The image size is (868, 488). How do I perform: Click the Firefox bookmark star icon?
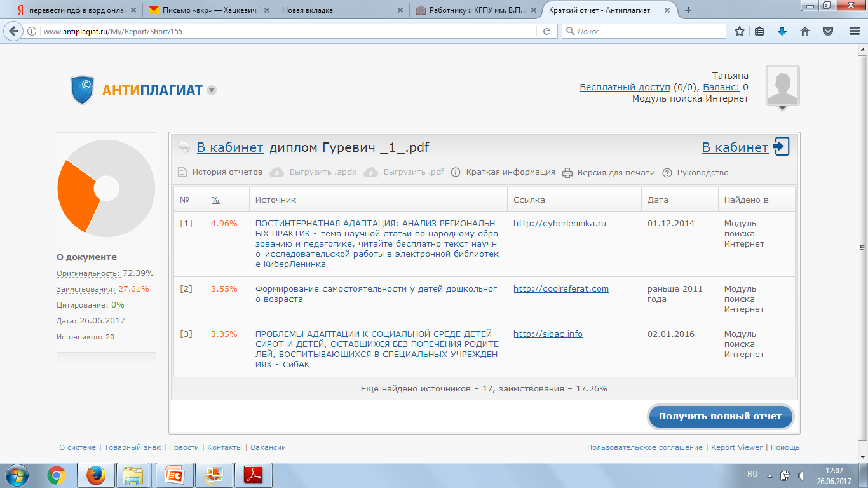(739, 31)
